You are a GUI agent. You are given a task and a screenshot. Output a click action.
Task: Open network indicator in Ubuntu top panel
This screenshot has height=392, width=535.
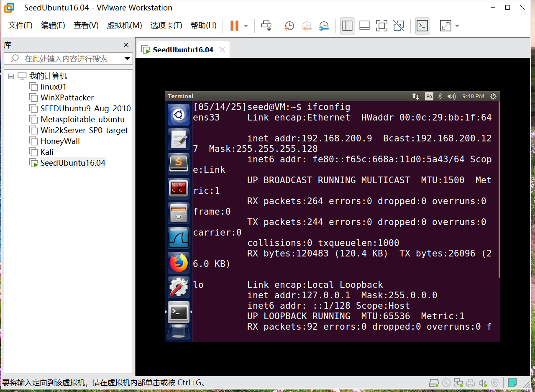click(x=416, y=96)
